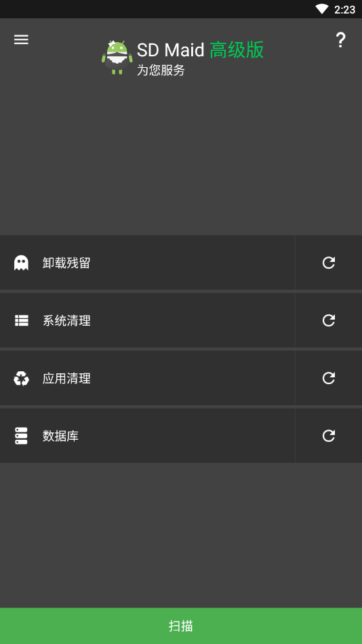Refresh the 系统清理 scan
Image resolution: width=362 pixels, height=644 pixels.
[328, 320]
